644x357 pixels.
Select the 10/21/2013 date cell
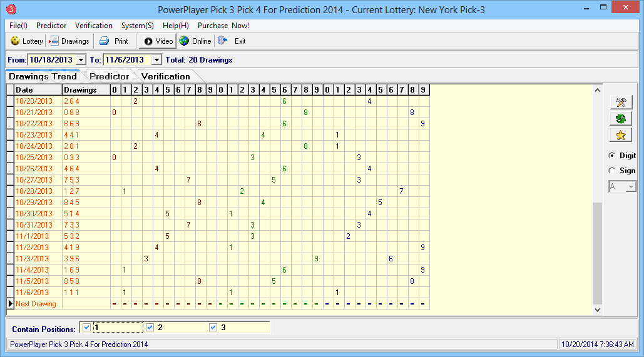click(38, 113)
